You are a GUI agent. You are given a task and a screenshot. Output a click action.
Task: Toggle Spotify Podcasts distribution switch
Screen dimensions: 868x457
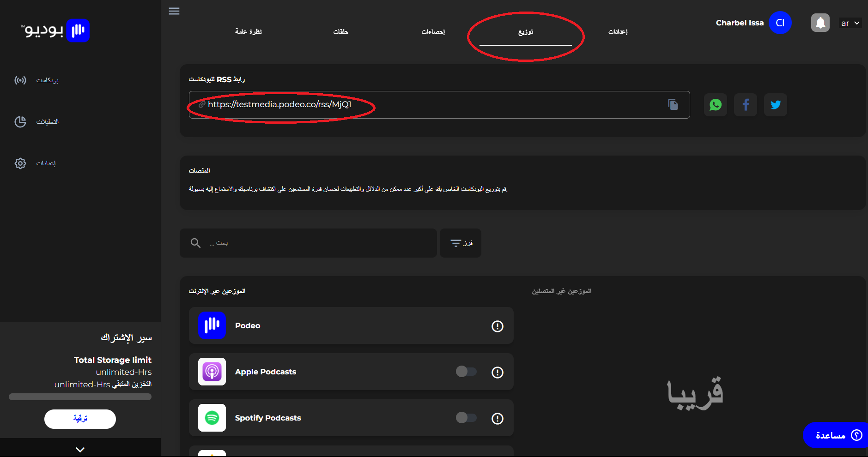[x=466, y=418]
